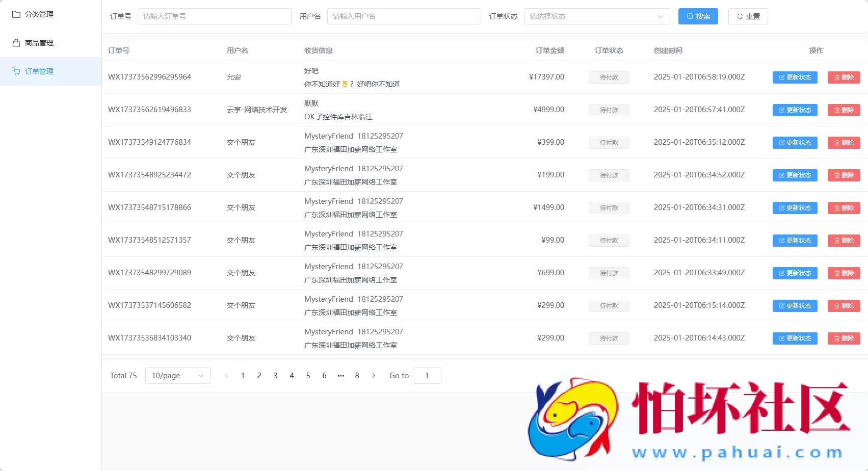Screen dimensions: 868x471
Task: Click the shopping bag icon for 商品管理
Action: click(16, 42)
